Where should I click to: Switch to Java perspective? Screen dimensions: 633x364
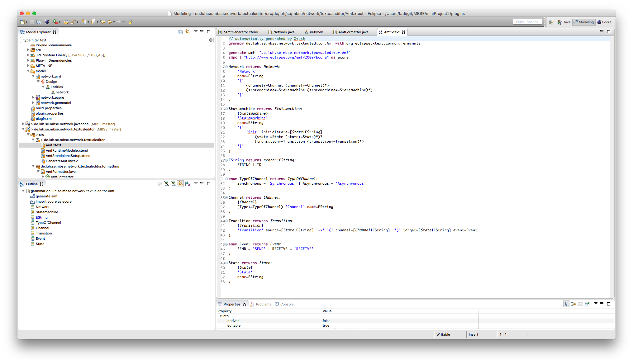[564, 22]
